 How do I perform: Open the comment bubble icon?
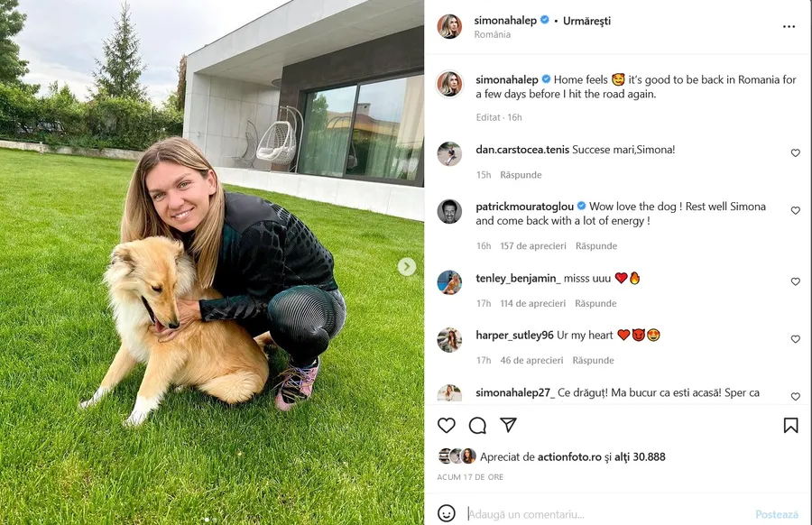pyautogui.click(x=477, y=426)
